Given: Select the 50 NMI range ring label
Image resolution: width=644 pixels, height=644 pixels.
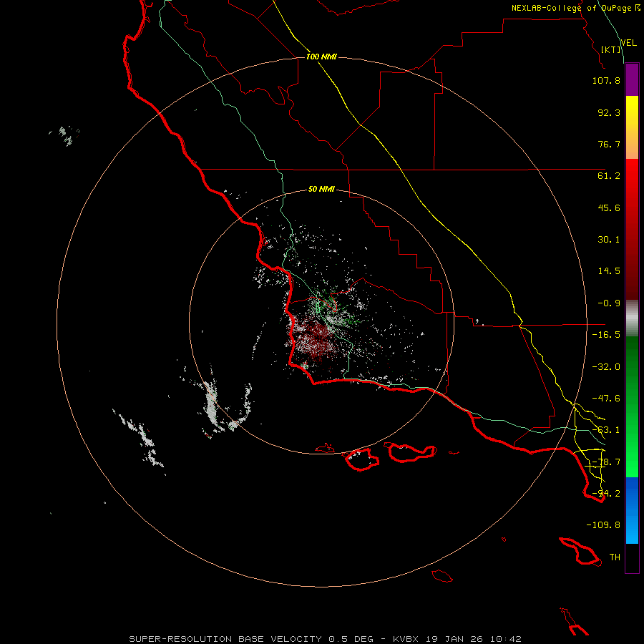Looking at the screenshot, I should 321,189.
